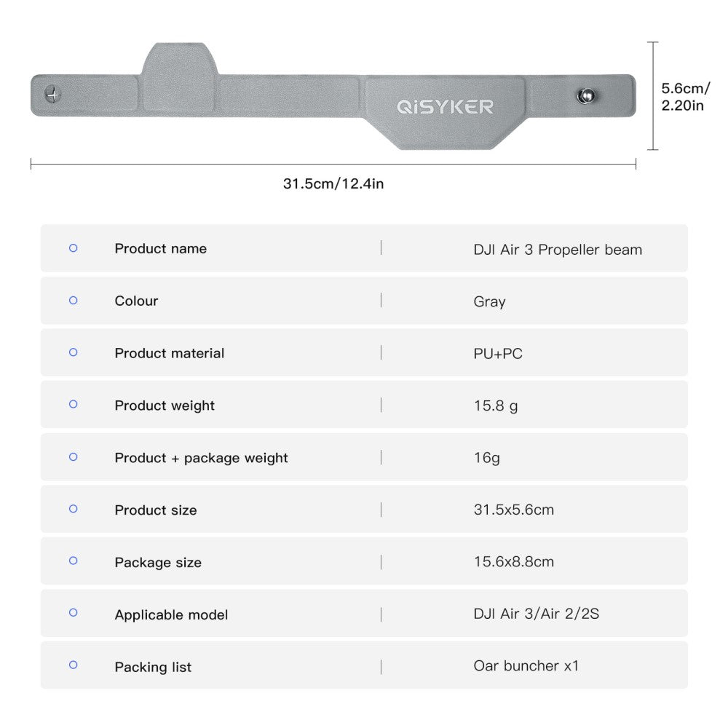Viewport: 728px width, 728px height.
Task: Click the QISYKER logo on the strap
Action: pos(445,107)
